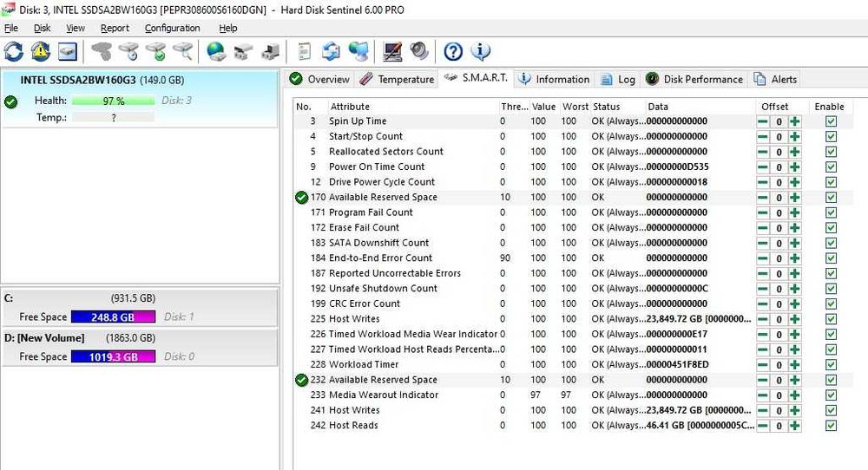Click the disk with green checkmark icon
The height and width of the screenshot is (470, 868).
[156, 51]
